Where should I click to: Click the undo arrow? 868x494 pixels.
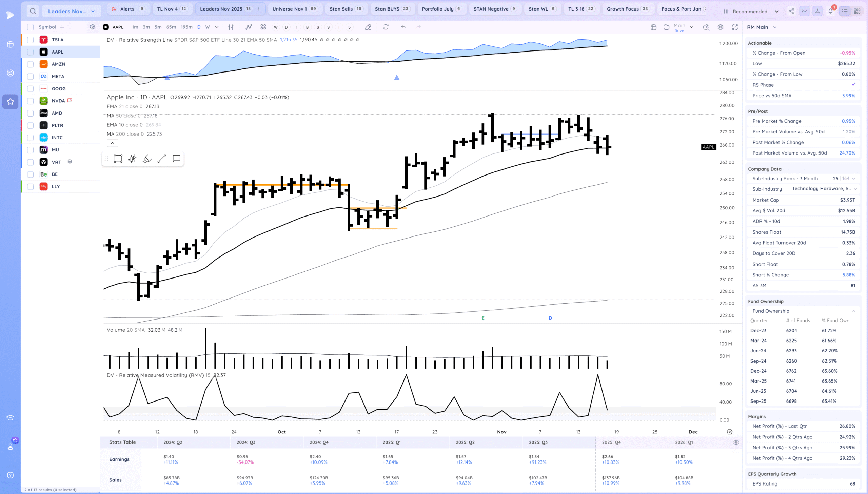[x=403, y=27]
